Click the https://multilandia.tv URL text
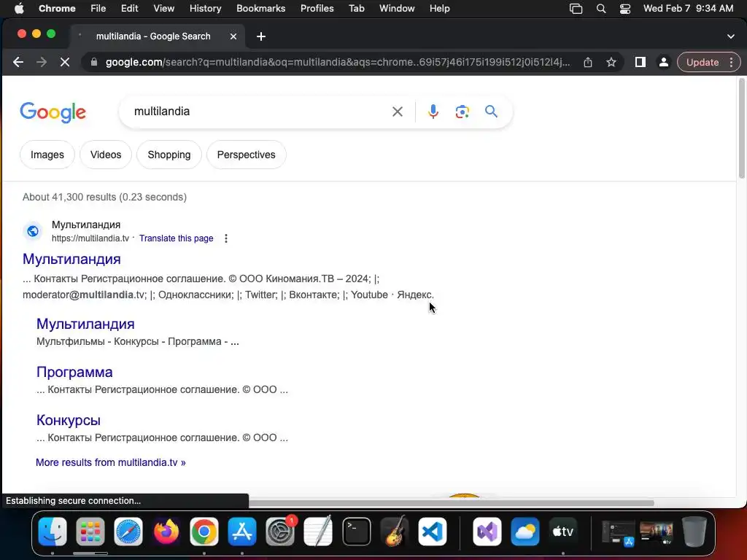747x560 pixels. coord(90,238)
